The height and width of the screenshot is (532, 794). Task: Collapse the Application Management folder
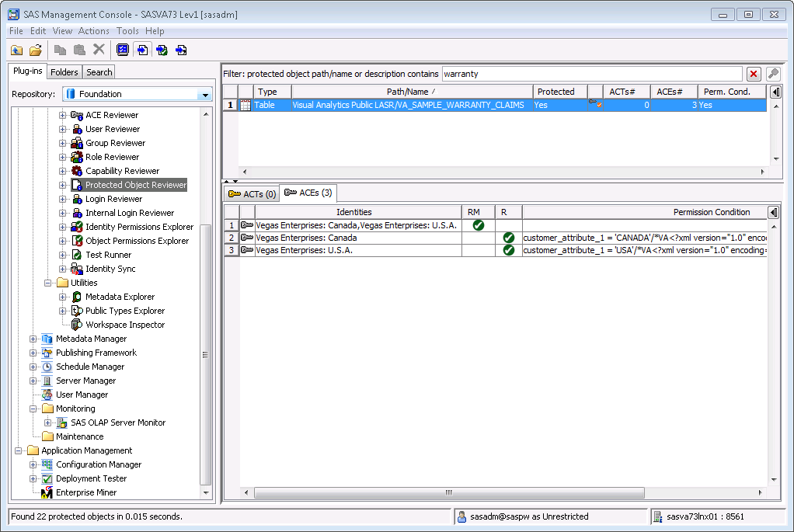(18, 450)
